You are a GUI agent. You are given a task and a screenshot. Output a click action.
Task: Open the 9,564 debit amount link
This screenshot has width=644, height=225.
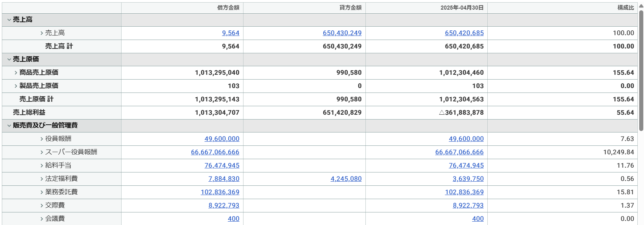click(x=231, y=33)
